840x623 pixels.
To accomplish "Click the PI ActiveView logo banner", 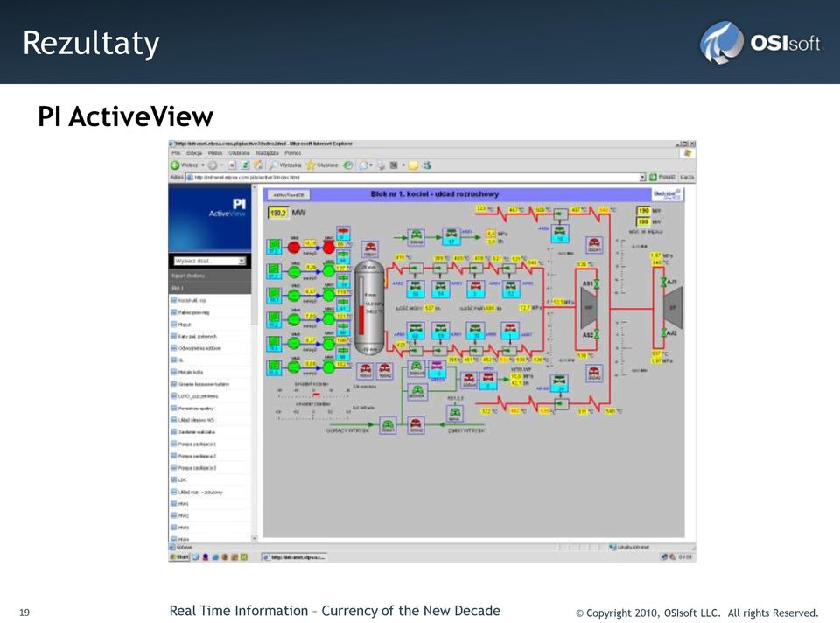I will pos(209,218).
